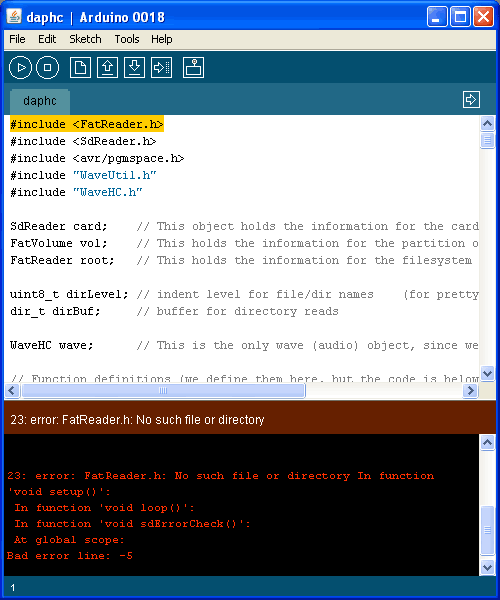The height and width of the screenshot is (600, 500).
Task: Open the Serial Monitor icon
Action: tap(194, 68)
